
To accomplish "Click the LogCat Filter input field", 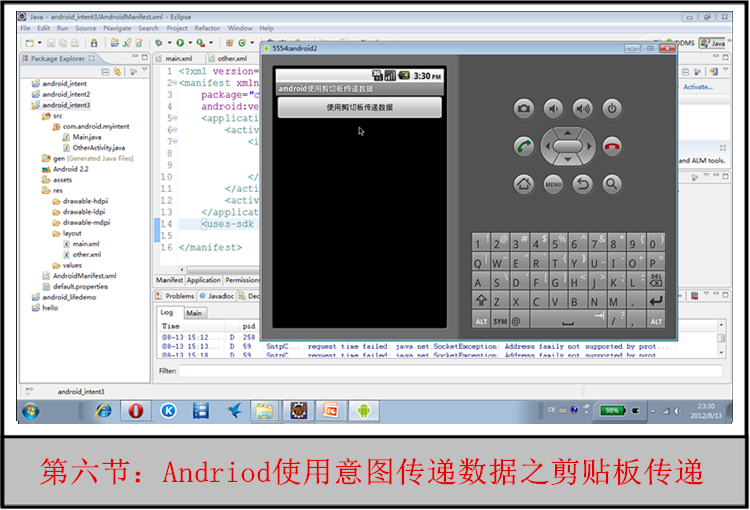I will coord(450,371).
